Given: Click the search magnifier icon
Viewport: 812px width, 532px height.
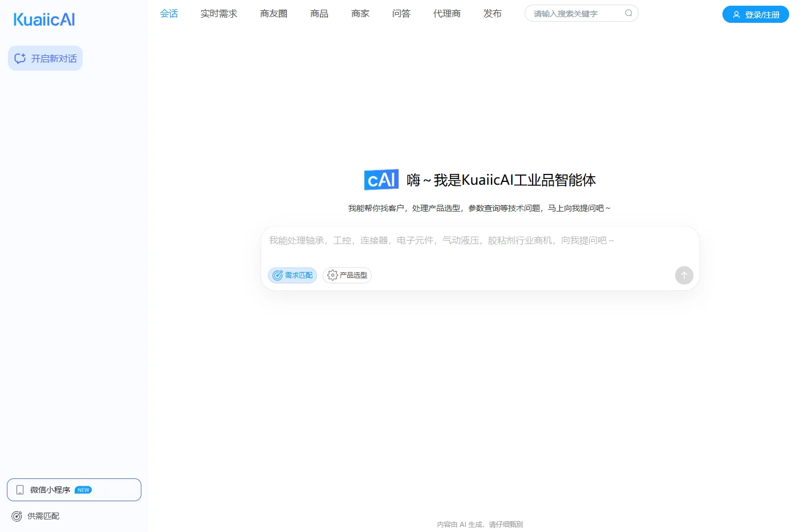Looking at the screenshot, I should point(628,13).
